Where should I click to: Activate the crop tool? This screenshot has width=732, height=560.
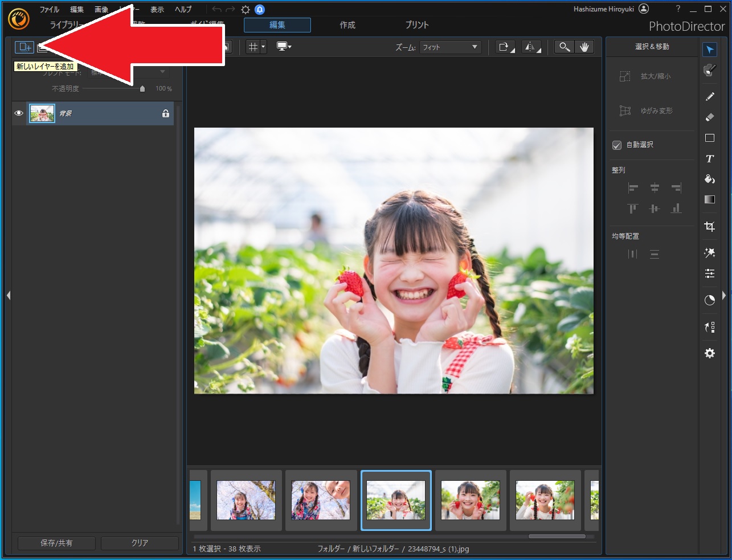point(710,227)
